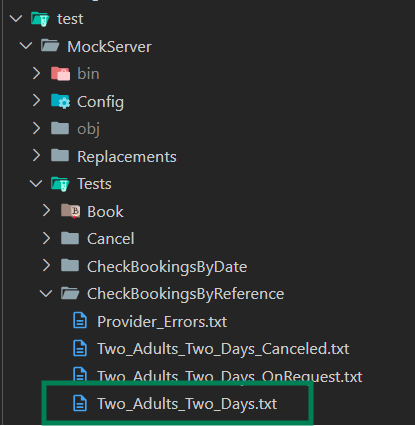
Task: Expand the bin folder chevron
Action: coord(36,73)
